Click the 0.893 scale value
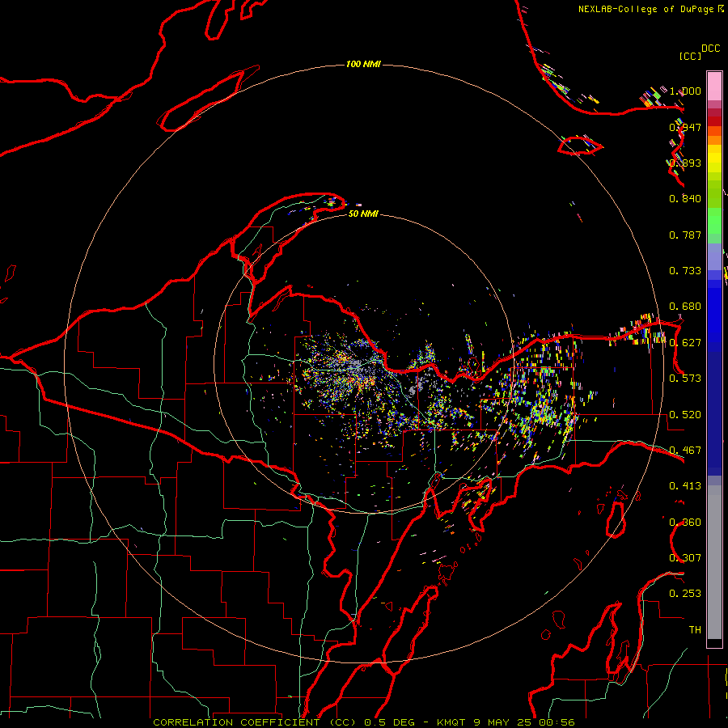Image resolution: width=728 pixels, height=728 pixels. tap(685, 163)
